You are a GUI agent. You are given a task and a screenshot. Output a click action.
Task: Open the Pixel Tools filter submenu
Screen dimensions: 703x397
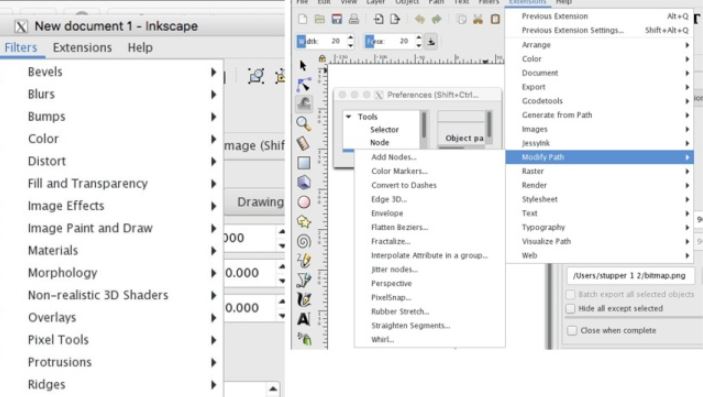click(112, 340)
